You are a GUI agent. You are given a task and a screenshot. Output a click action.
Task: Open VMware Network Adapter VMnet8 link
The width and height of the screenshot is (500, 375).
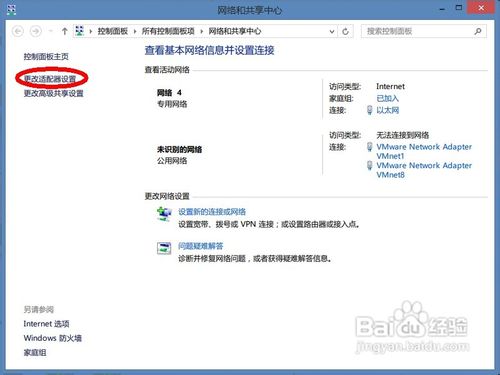coord(424,170)
